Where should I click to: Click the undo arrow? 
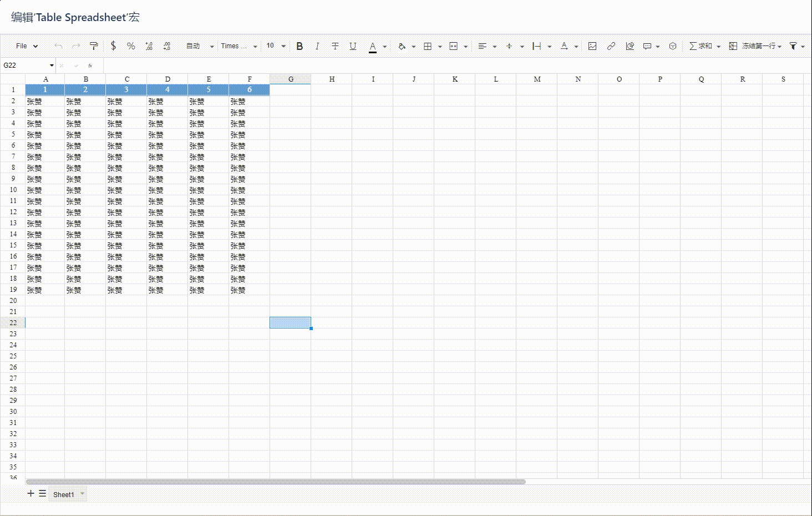click(59, 46)
